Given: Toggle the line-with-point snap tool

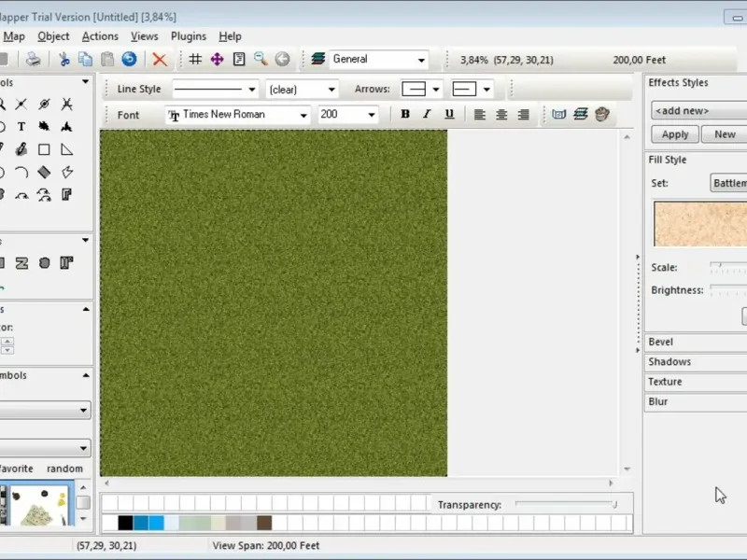Looking at the screenshot, I should 44,104.
